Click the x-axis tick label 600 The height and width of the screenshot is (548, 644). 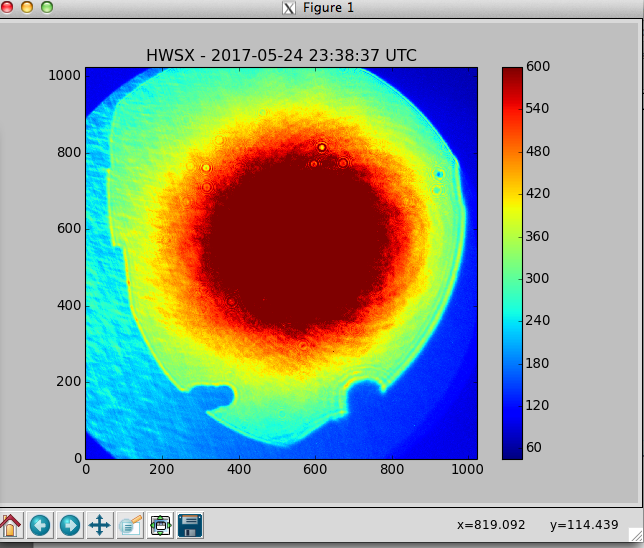315,469
